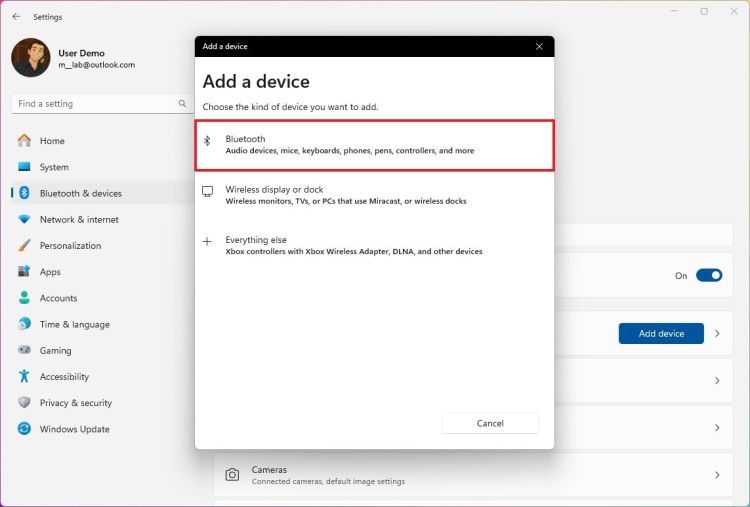750x507 pixels.
Task: Open Home in the sidebar
Action: tap(52, 141)
